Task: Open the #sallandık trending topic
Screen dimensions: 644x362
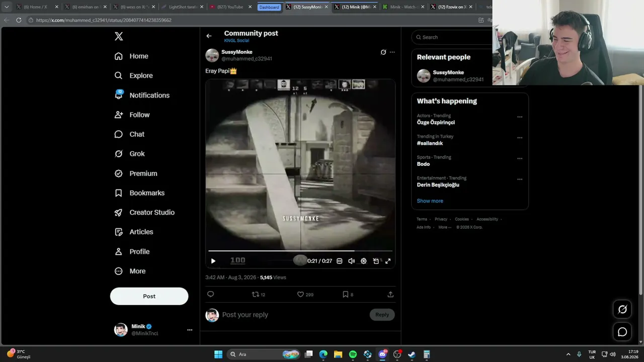Action: 430,143
